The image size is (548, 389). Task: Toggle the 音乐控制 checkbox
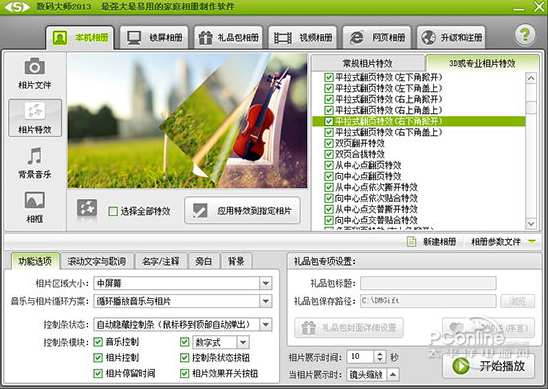[x=98, y=342]
